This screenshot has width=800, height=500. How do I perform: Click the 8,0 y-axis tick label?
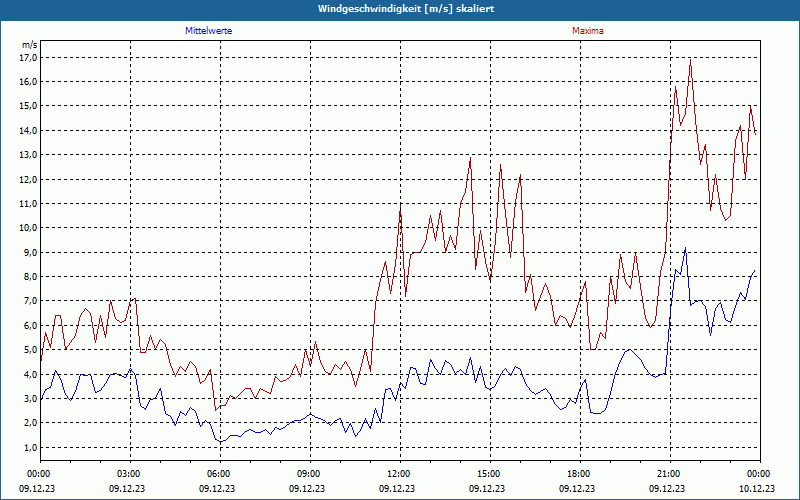click(x=31, y=277)
